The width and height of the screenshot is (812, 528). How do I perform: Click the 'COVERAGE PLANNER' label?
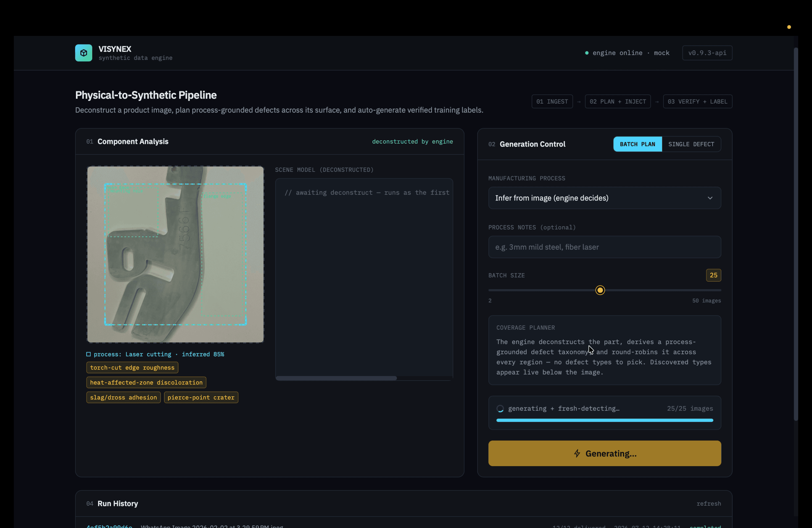(x=525, y=328)
